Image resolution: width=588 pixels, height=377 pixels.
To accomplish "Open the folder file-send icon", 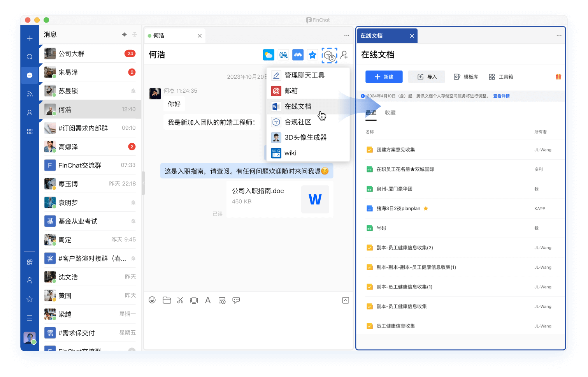I will pos(167,300).
